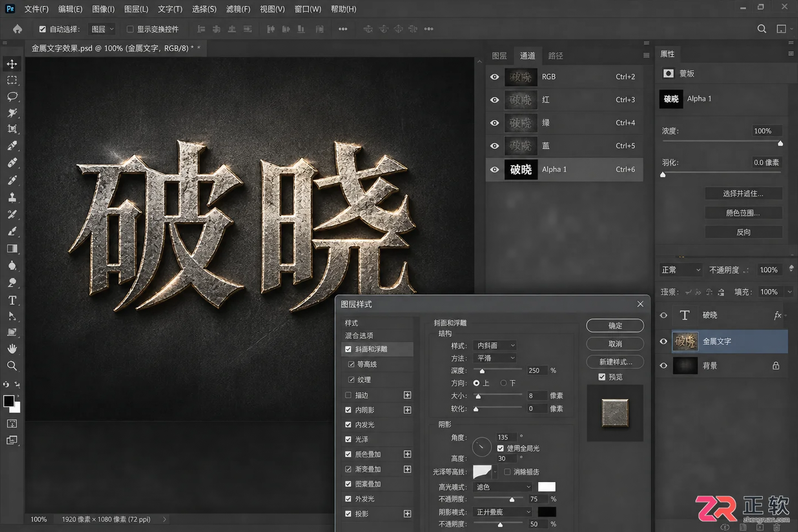798x532 pixels.
Task: Click the black shadow color swatch
Action: coord(546,512)
